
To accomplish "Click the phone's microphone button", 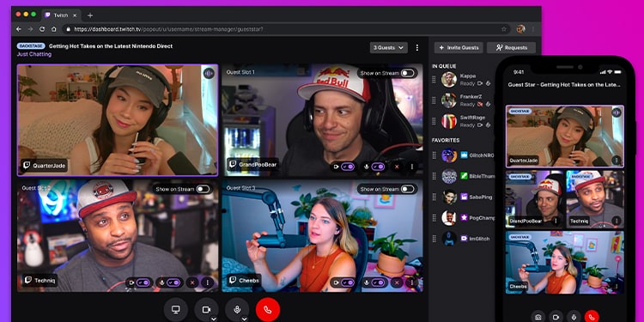I will coord(574,317).
